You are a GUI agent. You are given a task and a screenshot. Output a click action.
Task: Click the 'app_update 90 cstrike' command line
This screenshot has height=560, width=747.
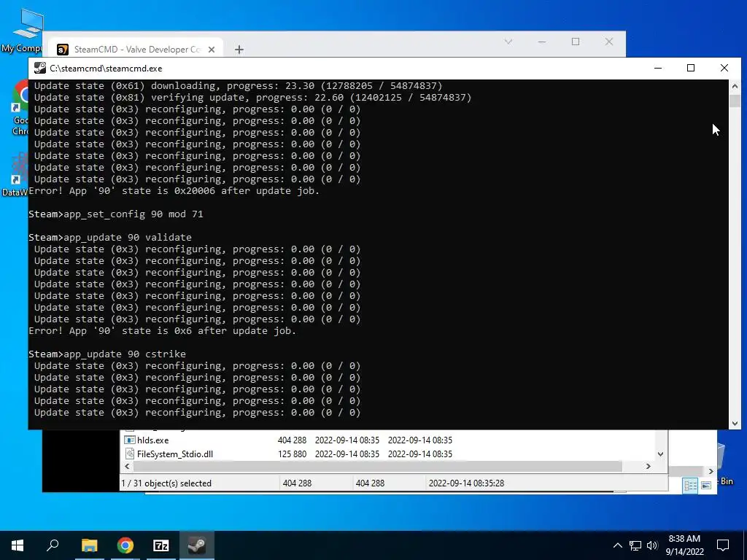tap(107, 354)
